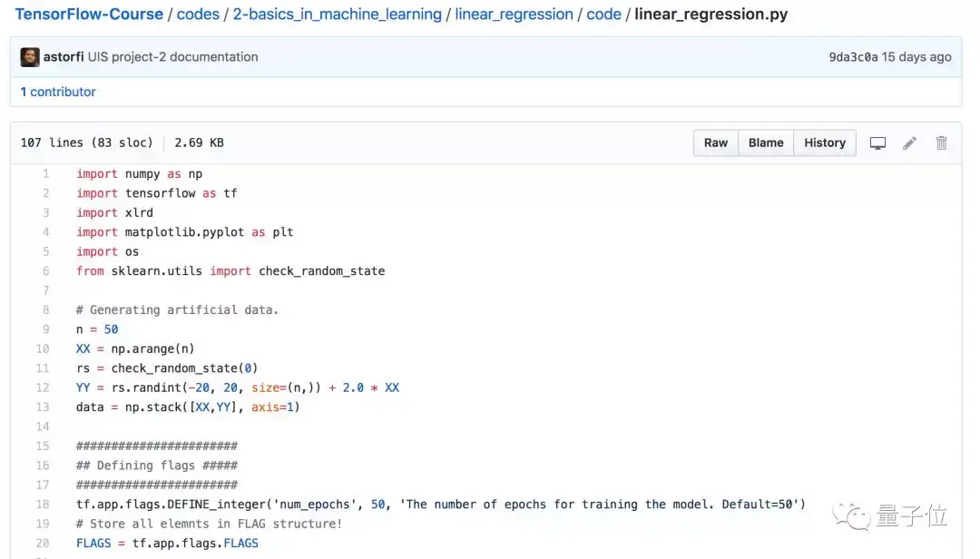Open the codes folder breadcrumb
This screenshot has width=980, height=559.
click(x=198, y=15)
